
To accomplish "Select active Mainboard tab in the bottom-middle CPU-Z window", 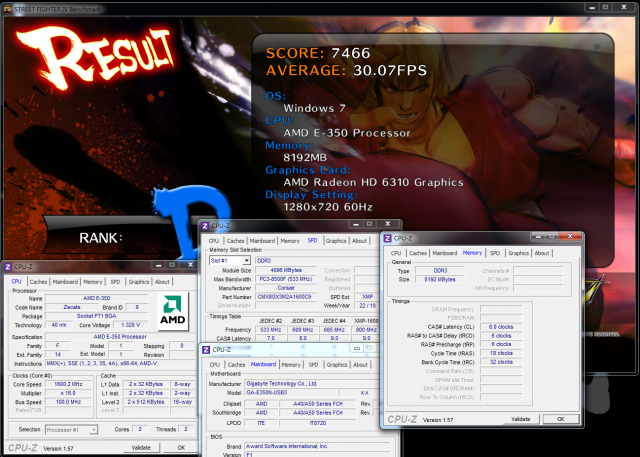I will point(263,364).
